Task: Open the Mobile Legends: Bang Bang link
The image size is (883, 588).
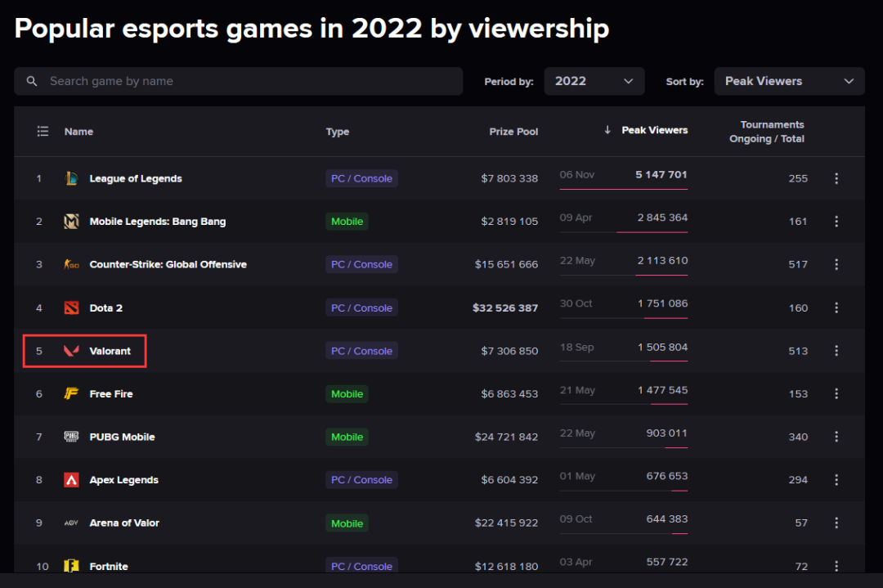Action: (158, 222)
